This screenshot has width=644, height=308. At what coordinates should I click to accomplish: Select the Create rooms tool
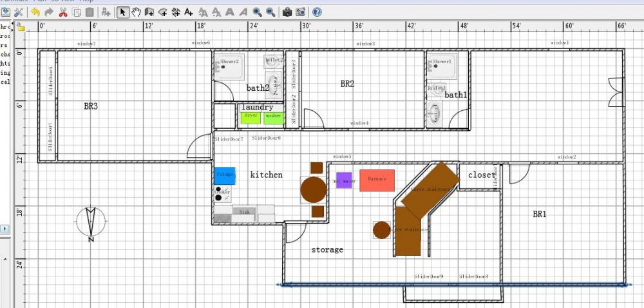162,12
